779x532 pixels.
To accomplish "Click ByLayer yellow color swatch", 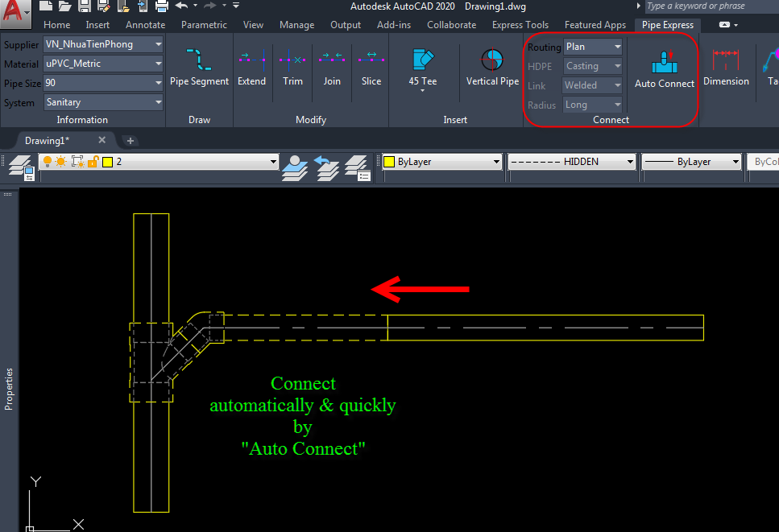I will (389, 162).
